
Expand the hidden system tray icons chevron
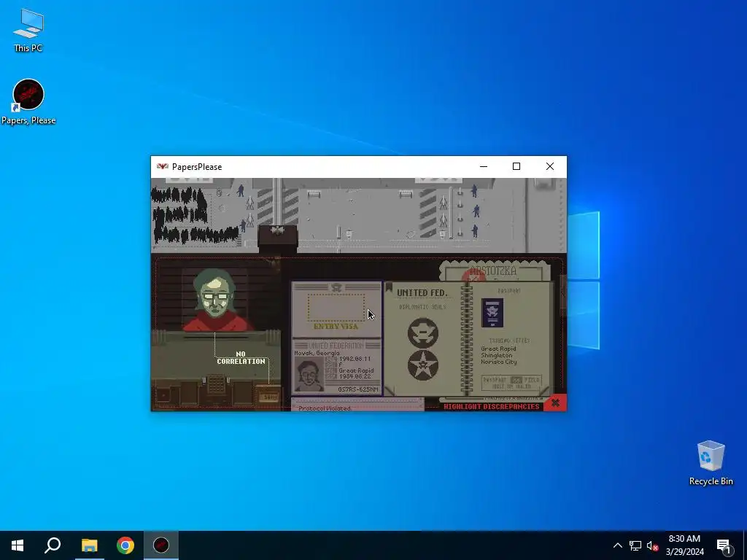pyautogui.click(x=617, y=545)
